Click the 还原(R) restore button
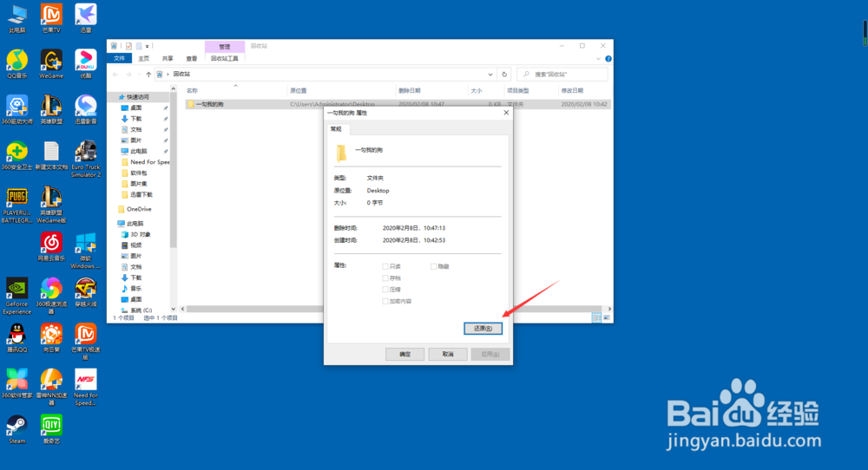Screen dimensions: 868x470 (x=483, y=329)
